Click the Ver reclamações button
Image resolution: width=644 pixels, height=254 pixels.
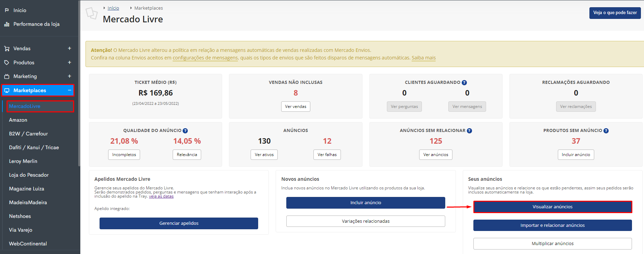coord(576,107)
